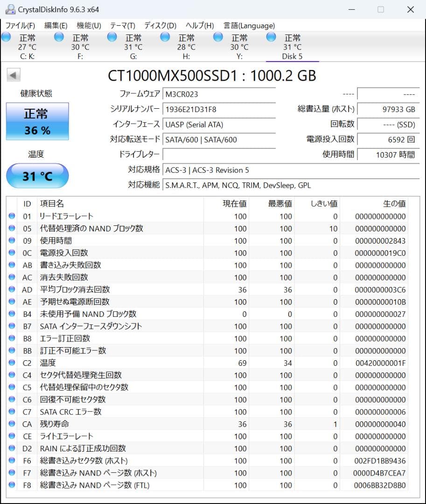Select the C: K: disk status orb
The height and width of the screenshot is (504, 426).
[x=6, y=37]
